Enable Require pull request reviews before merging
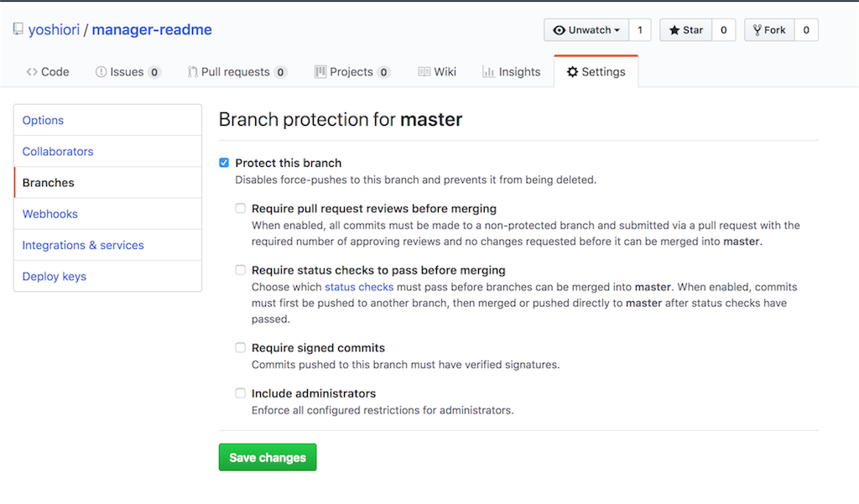859x504 pixels. point(241,208)
